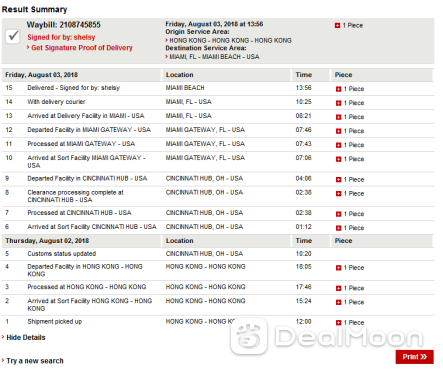Viewport: 443px width, 369px height.
Task: Select the Signed for by: shelsy text
Action: [61, 37]
